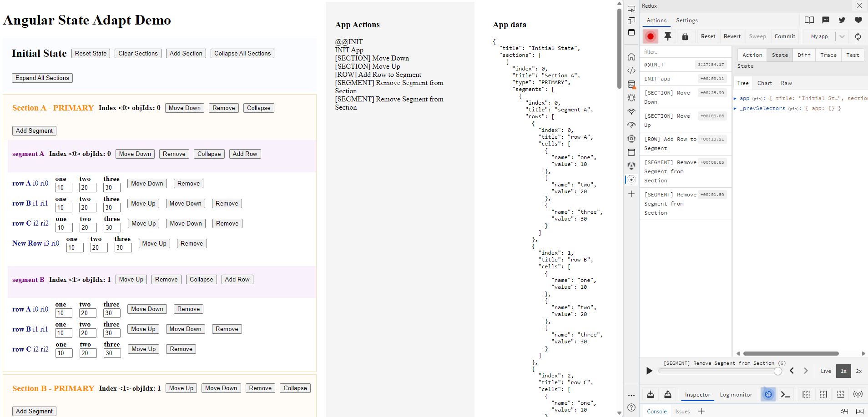Click the Collapse All Sections button
The width and height of the screenshot is (868, 417).
242,53
